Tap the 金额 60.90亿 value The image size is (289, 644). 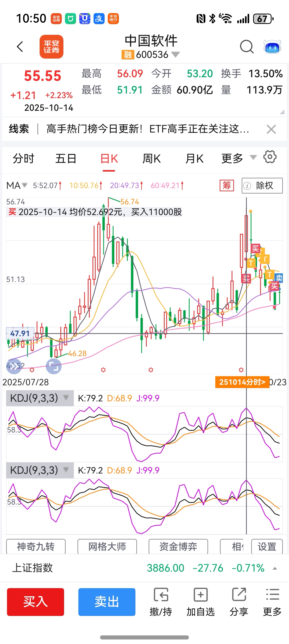tap(195, 90)
